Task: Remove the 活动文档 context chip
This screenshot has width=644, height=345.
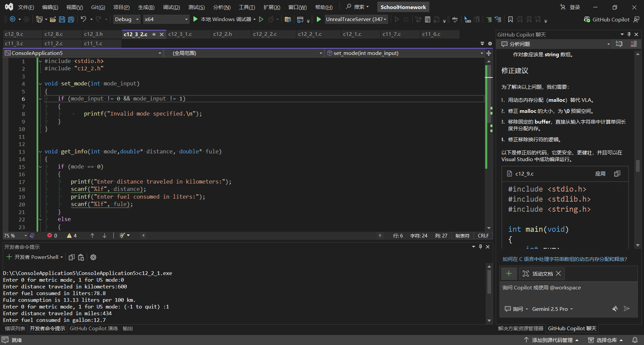Action: click(558, 274)
